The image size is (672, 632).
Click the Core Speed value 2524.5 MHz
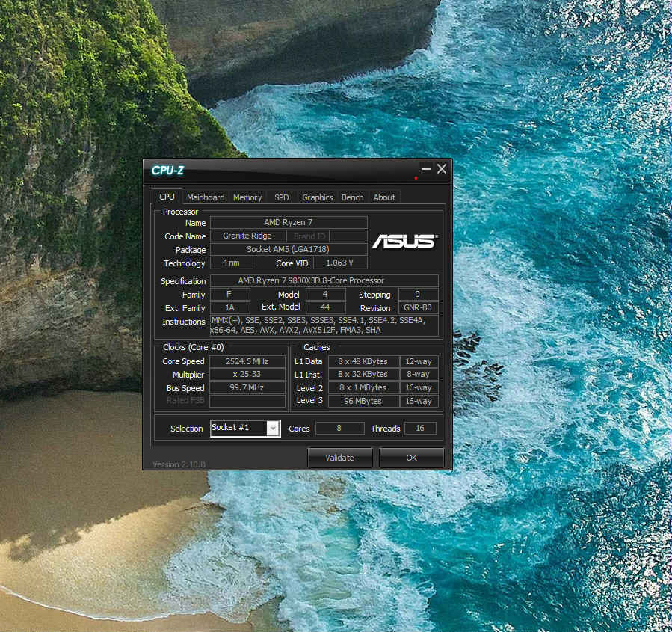click(247, 361)
